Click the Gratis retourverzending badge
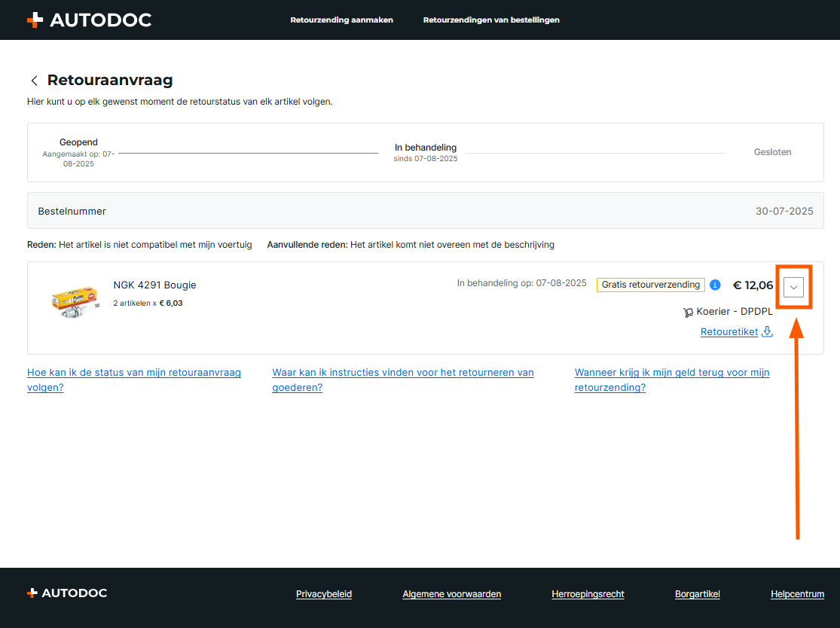 (x=650, y=285)
